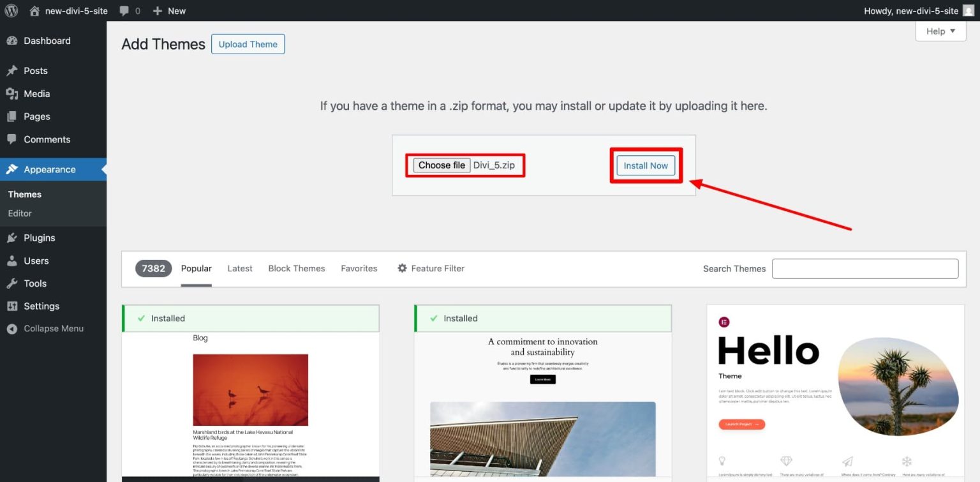Click the Install Now button

pos(646,165)
